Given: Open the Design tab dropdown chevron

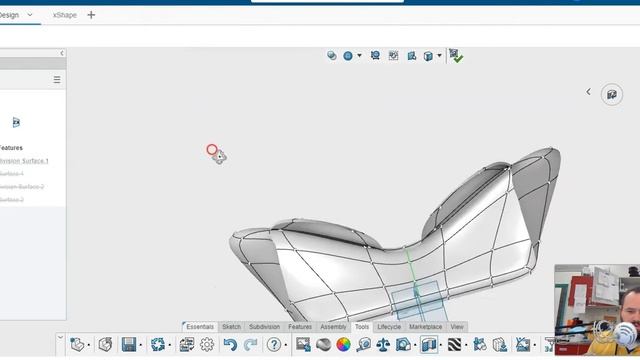Looking at the screenshot, I should click(30, 15).
